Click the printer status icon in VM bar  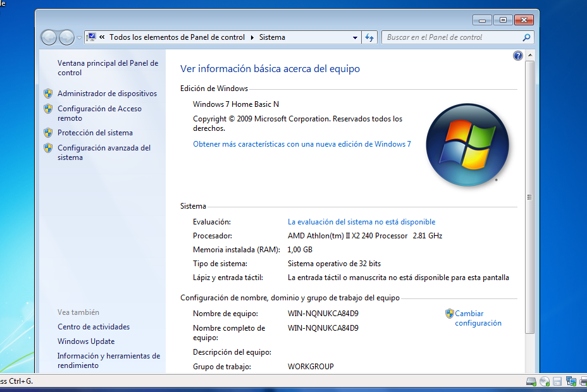point(583,381)
